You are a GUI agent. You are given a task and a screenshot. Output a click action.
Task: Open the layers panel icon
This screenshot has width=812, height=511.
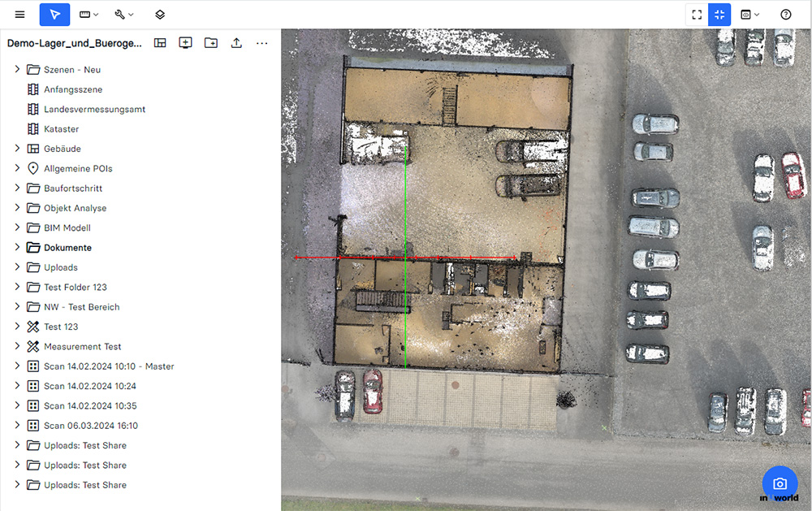point(160,15)
